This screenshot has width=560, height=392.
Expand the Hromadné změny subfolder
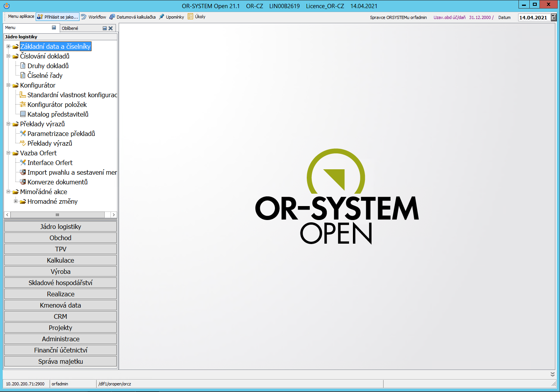[16, 201]
